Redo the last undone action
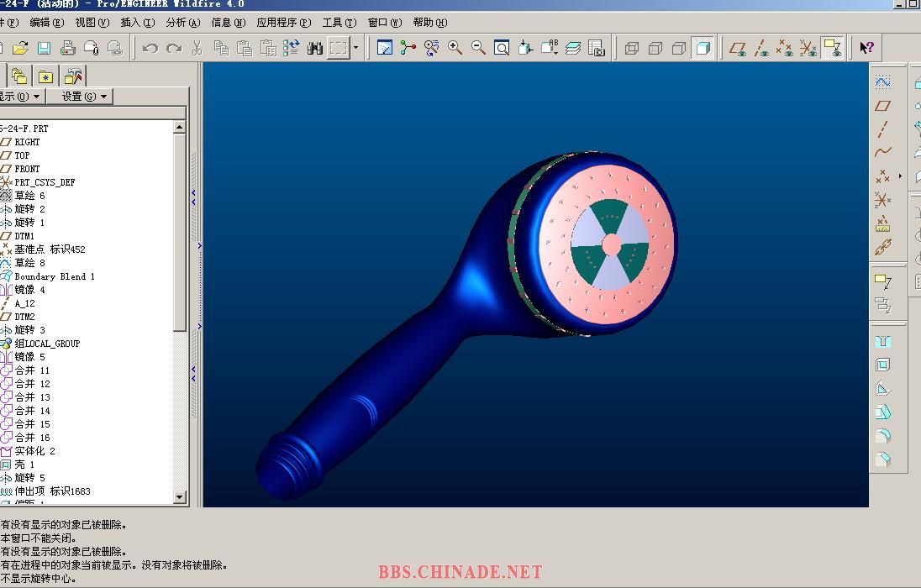The image size is (921, 588). pos(174,48)
